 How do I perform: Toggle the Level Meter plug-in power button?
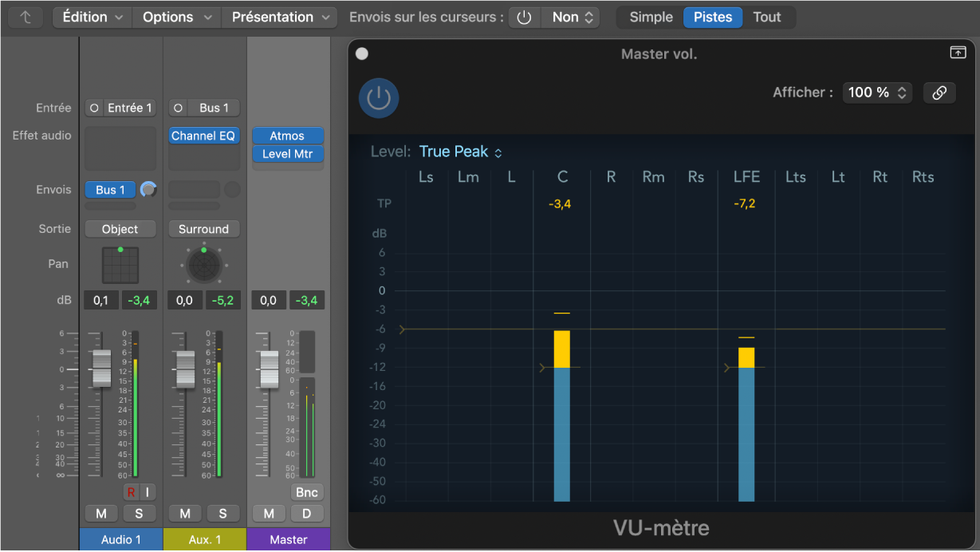coord(379,98)
